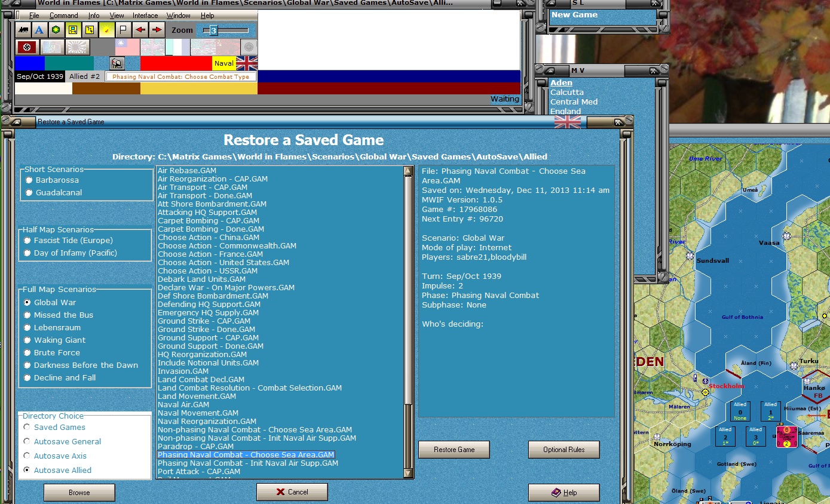The image size is (830, 504).
Task: Open the Optional Rules dialog
Action: pyautogui.click(x=564, y=450)
